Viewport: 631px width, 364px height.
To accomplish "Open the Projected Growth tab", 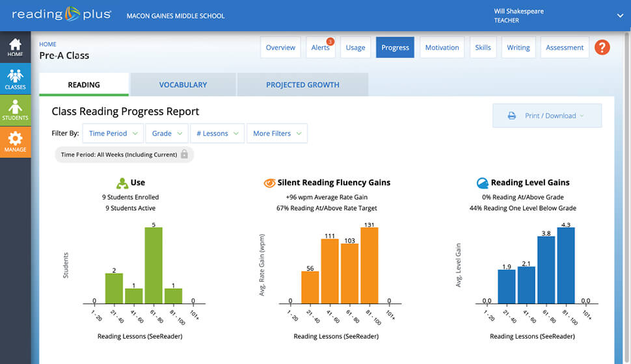I will (x=302, y=84).
